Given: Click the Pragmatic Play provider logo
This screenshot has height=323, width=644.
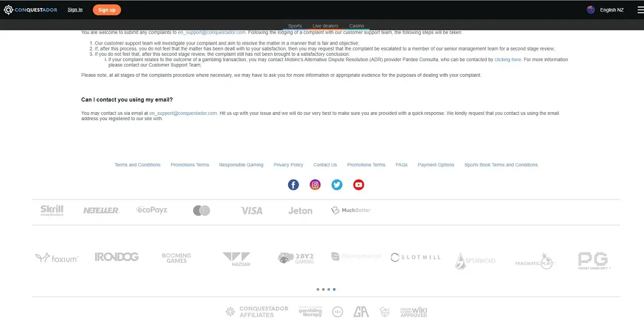Looking at the screenshot, I should pos(535,261).
